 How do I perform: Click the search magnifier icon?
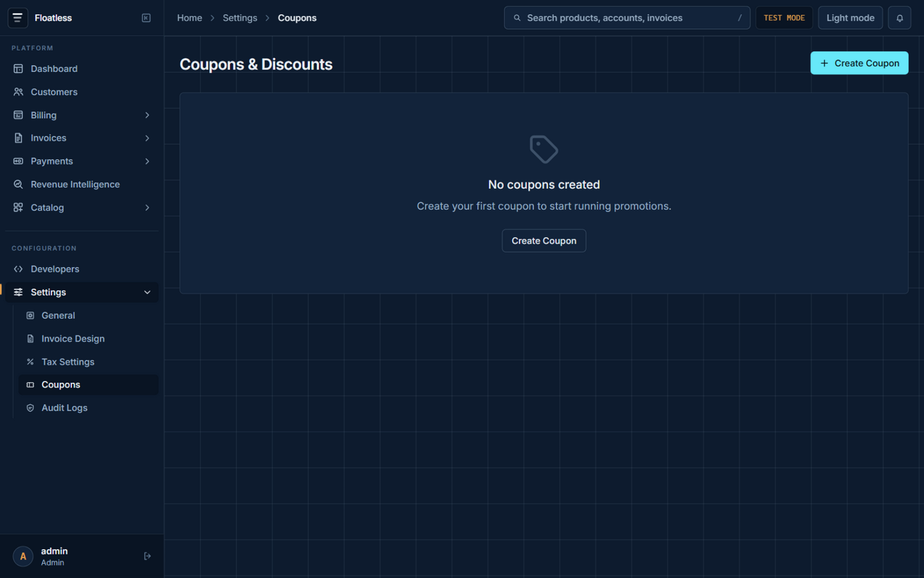[517, 18]
